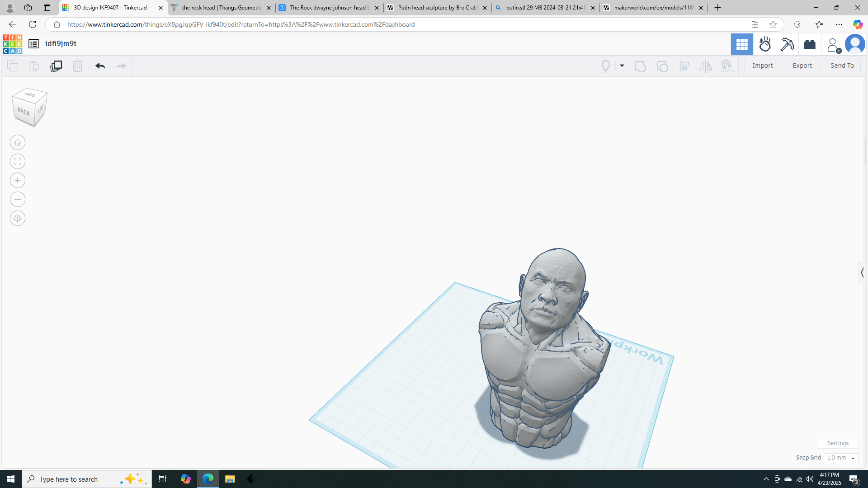The image size is (868, 488).
Task: Add page to favorites star
Action: [773, 24]
